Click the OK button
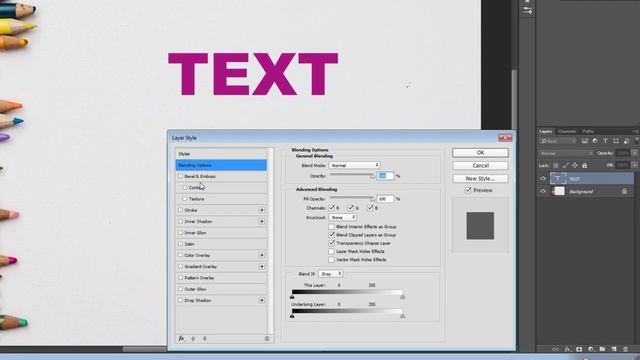Image resolution: width=640 pixels, height=360 pixels. pyautogui.click(x=480, y=153)
